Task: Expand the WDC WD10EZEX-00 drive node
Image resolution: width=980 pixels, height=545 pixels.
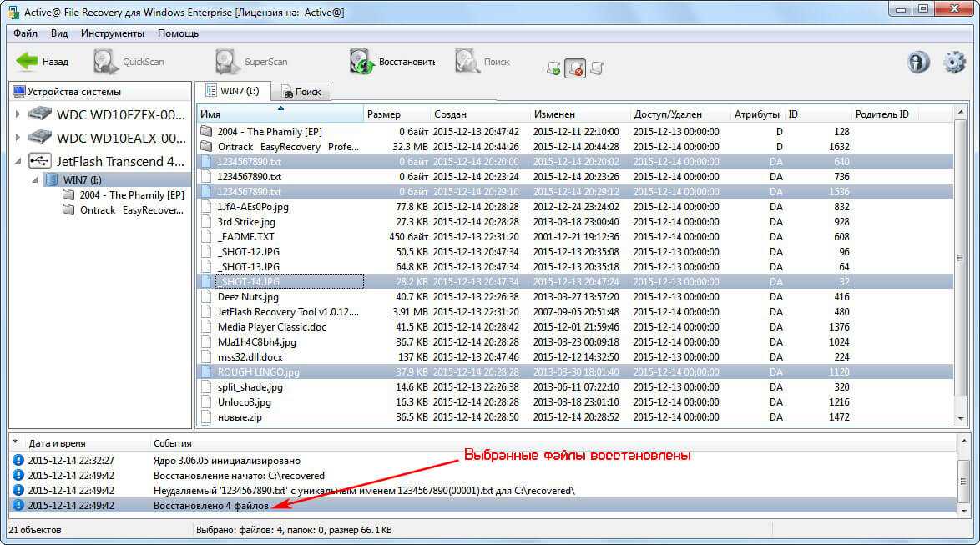Action: tap(18, 114)
